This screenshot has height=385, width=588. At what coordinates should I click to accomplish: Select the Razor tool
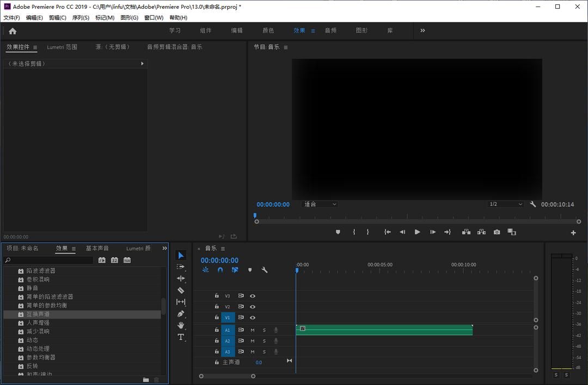[181, 290]
